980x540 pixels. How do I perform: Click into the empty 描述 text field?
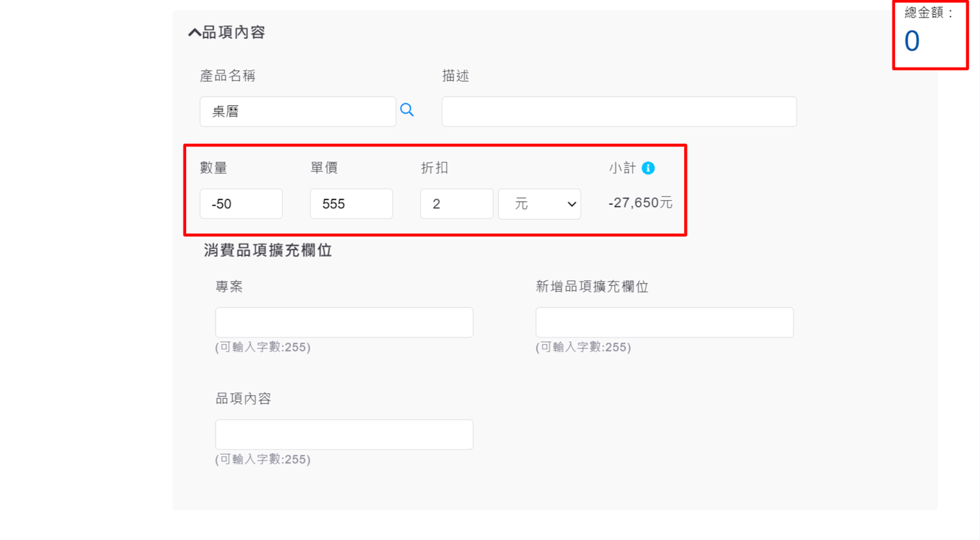coord(619,111)
